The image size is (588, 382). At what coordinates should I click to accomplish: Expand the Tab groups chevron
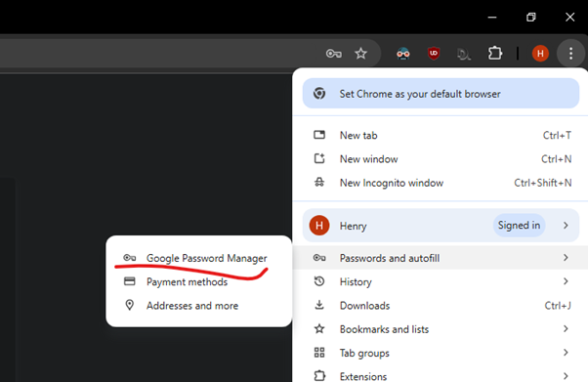[566, 353]
